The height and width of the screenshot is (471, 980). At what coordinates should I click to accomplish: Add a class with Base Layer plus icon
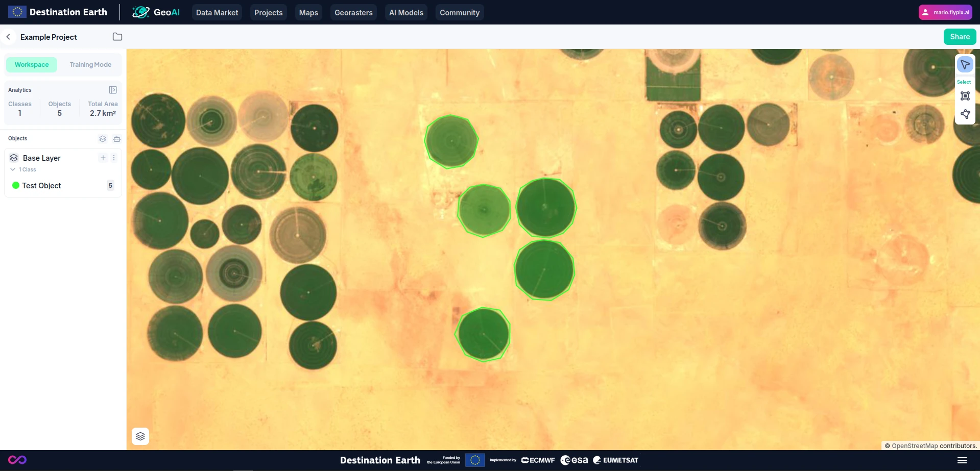(x=103, y=158)
